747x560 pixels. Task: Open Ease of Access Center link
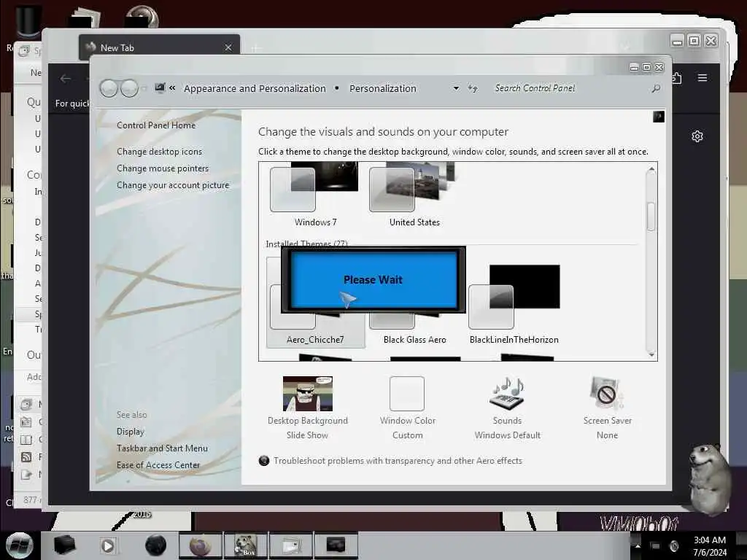click(x=158, y=464)
